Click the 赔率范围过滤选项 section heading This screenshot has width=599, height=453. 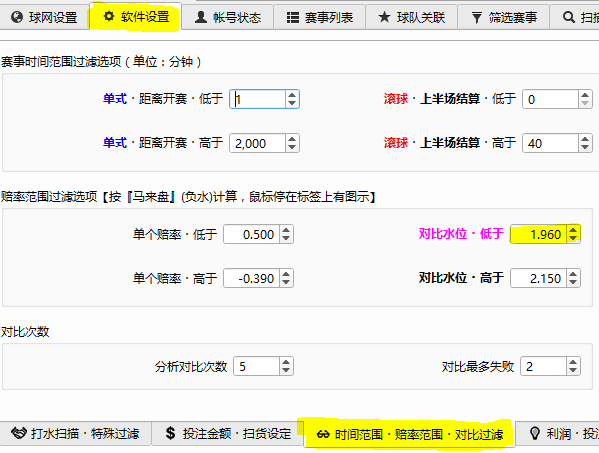(188, 197)
